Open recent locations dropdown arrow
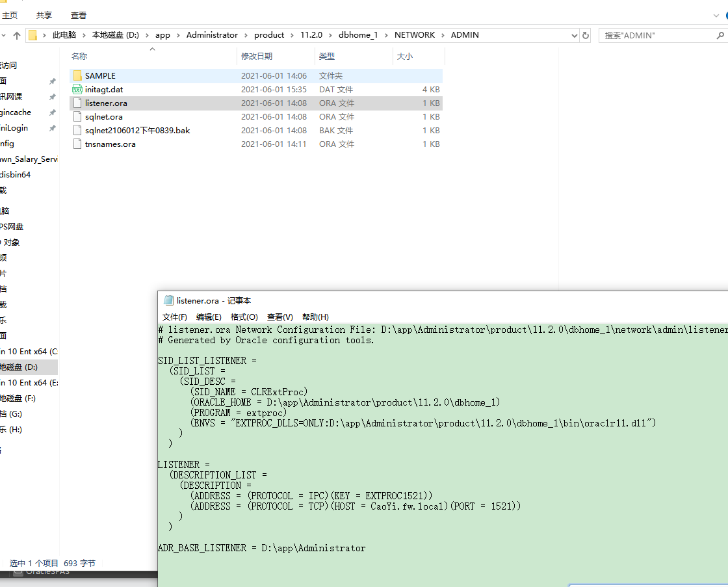Screen dimensions: 728x587 coord(3,35)
